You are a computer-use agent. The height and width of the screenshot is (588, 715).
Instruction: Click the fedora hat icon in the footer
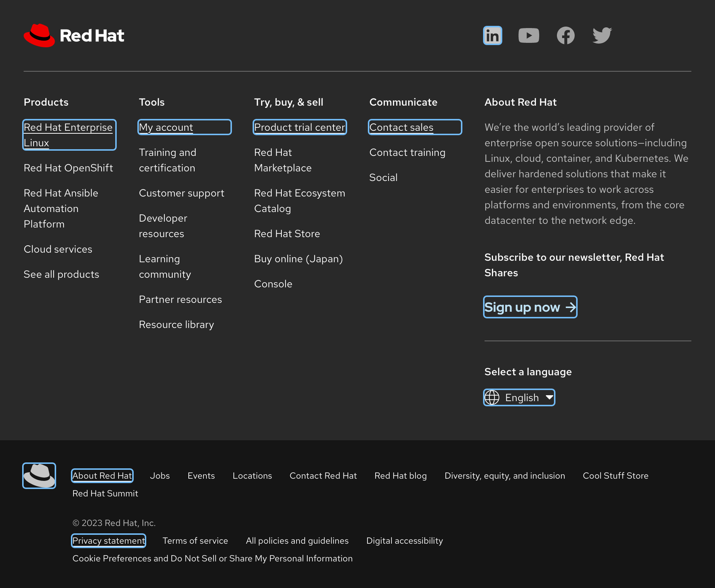[39, 475]
